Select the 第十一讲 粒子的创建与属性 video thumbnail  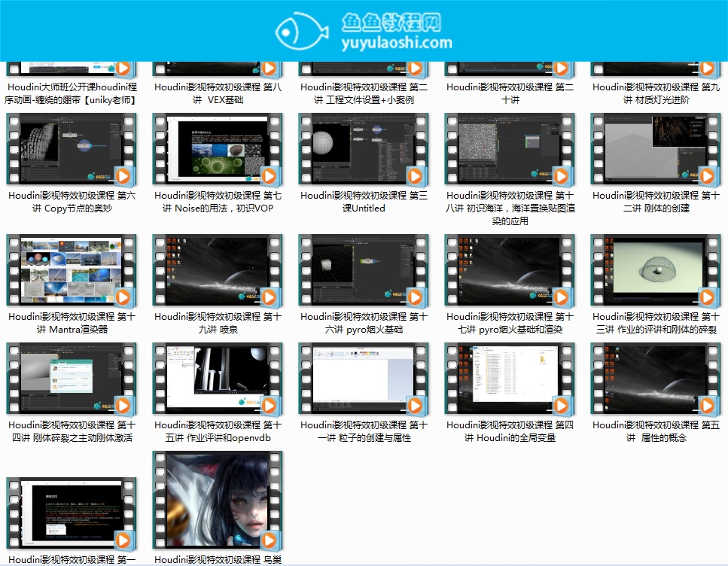(364, 379)
